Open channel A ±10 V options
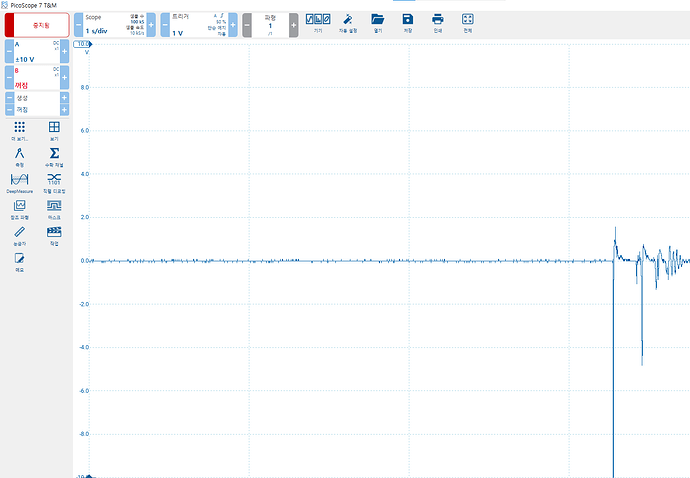The width and height of the screenshot is (690, 478). [37, 51]
